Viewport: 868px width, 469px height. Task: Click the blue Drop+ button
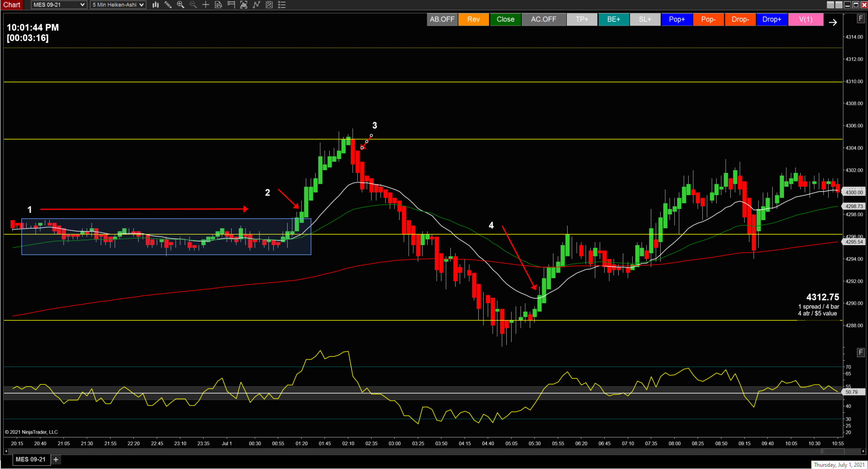tap(772, 19)
